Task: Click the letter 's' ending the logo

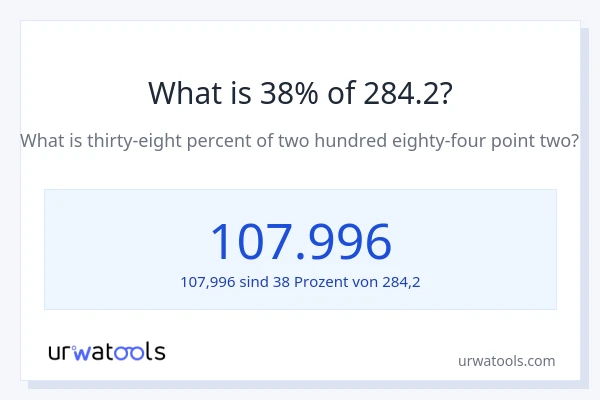Action: pos(159,352)
